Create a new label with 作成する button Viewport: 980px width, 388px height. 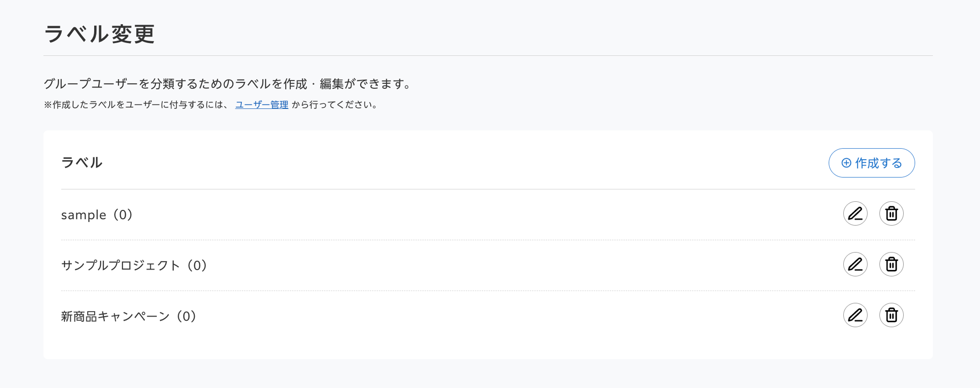pyautogui.click(x=872, y=163)
